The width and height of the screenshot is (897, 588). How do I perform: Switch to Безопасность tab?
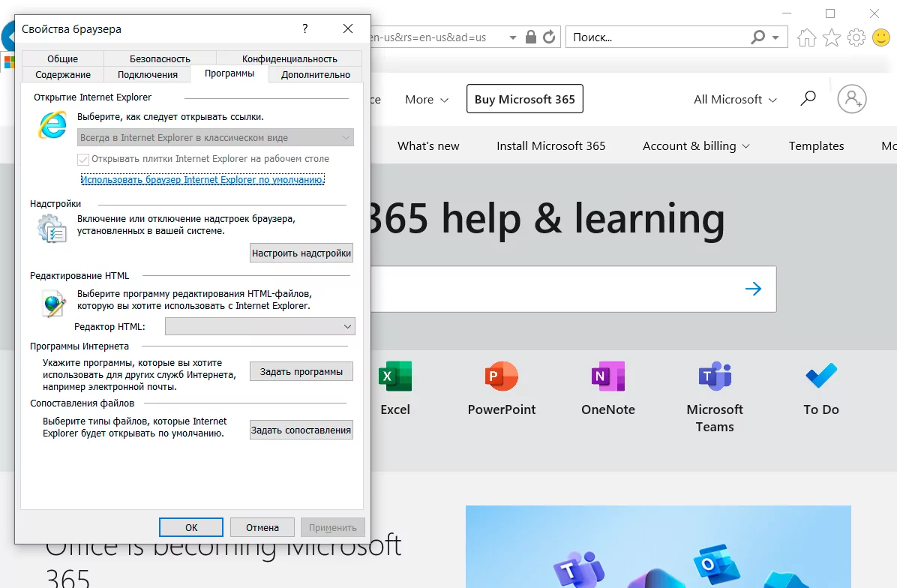tap(160, 58)
